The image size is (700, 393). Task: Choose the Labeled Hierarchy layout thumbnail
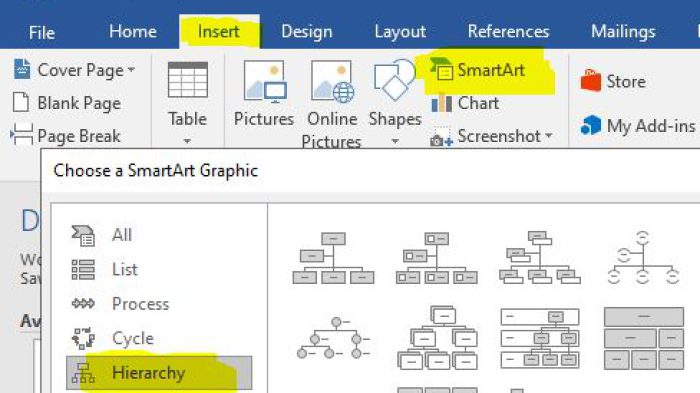(540, 338)
